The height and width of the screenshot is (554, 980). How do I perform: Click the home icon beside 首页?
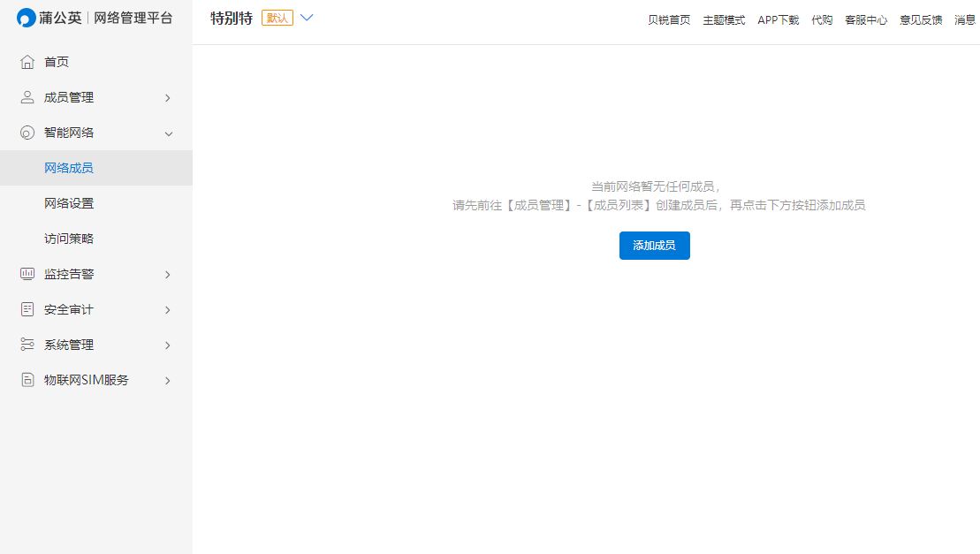(x=27, y=62)
